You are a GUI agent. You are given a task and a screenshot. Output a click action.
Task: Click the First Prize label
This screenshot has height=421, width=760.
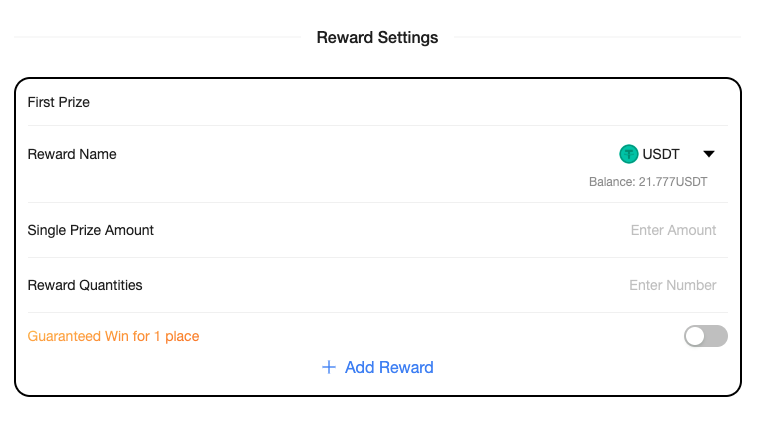tap(59, 102)
